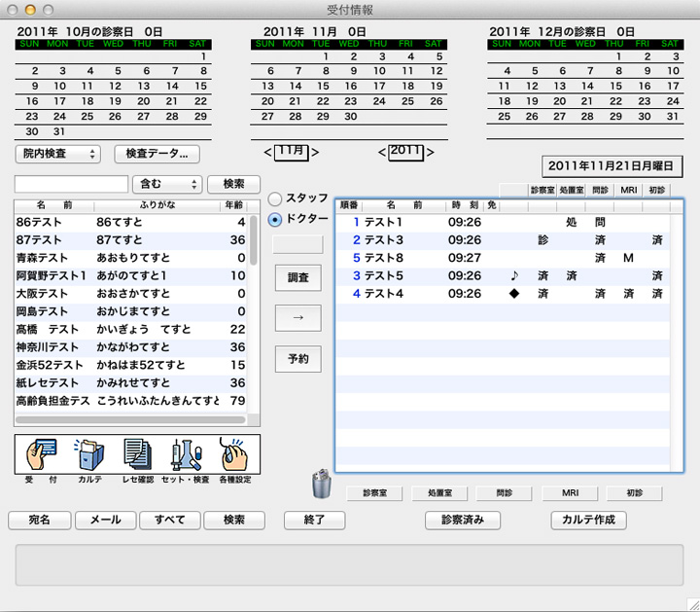The width and height of the screenshot is (700, 612).
Task: Select patient 紙レセテスト in the list
Action: pos(131,382)
